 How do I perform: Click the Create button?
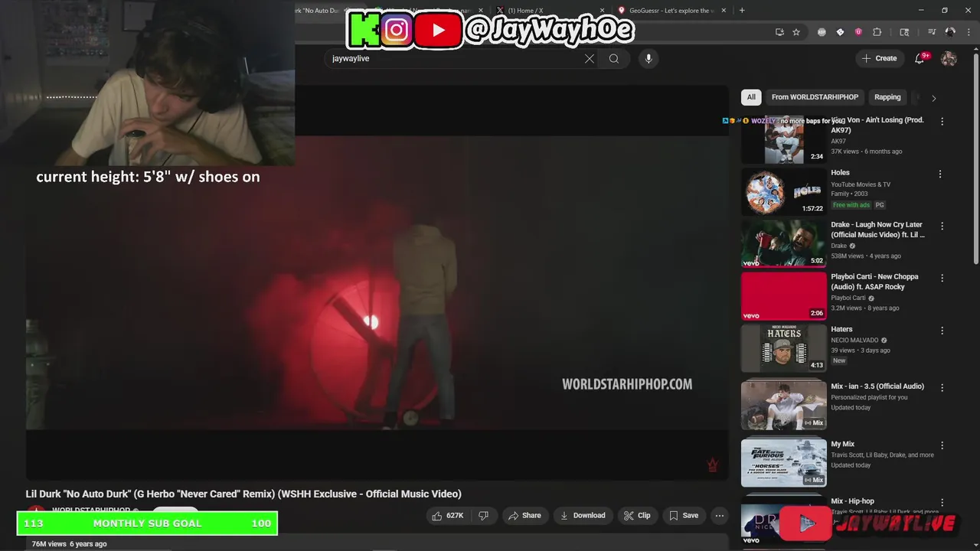[880, 58]
